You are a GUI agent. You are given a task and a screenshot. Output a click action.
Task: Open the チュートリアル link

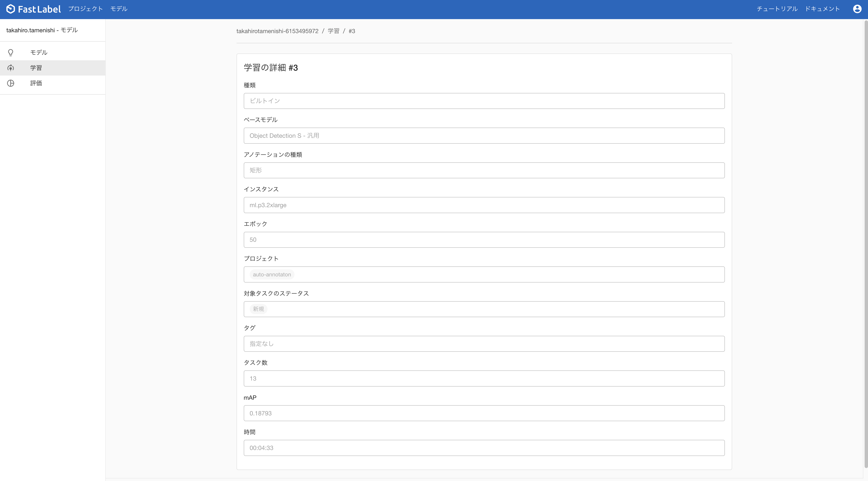tap(777, 9)
